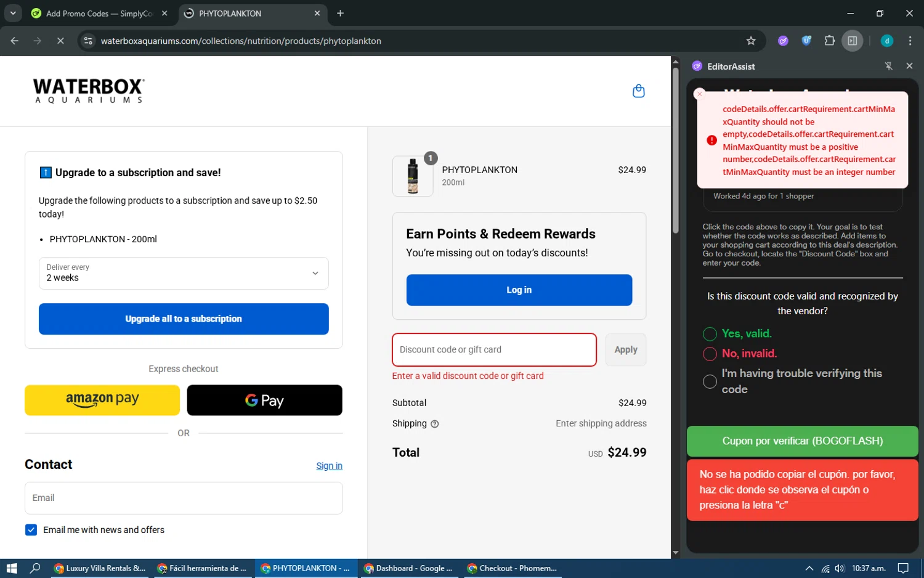Screen dimensions: 924x578
Task: Close the Add Promo Codes tab
Action: coord(164,13)
